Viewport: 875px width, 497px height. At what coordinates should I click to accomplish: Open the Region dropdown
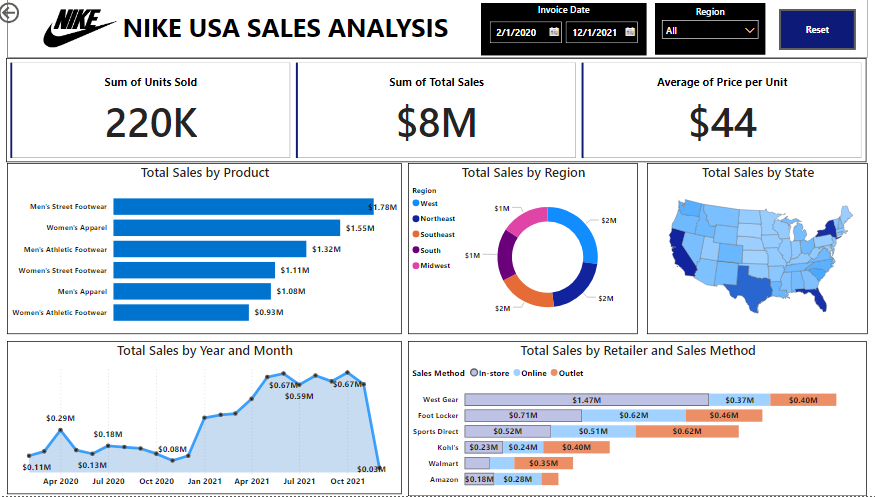tap(709, 31)
